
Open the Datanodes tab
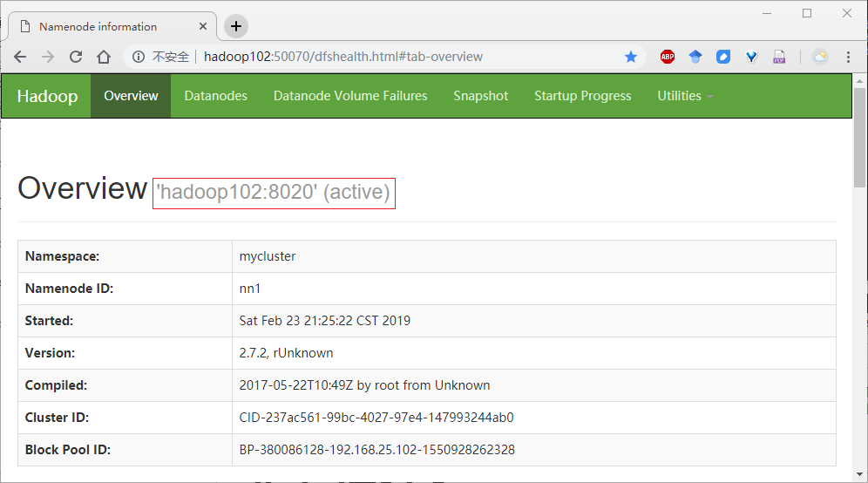click(x=215, y=96)
